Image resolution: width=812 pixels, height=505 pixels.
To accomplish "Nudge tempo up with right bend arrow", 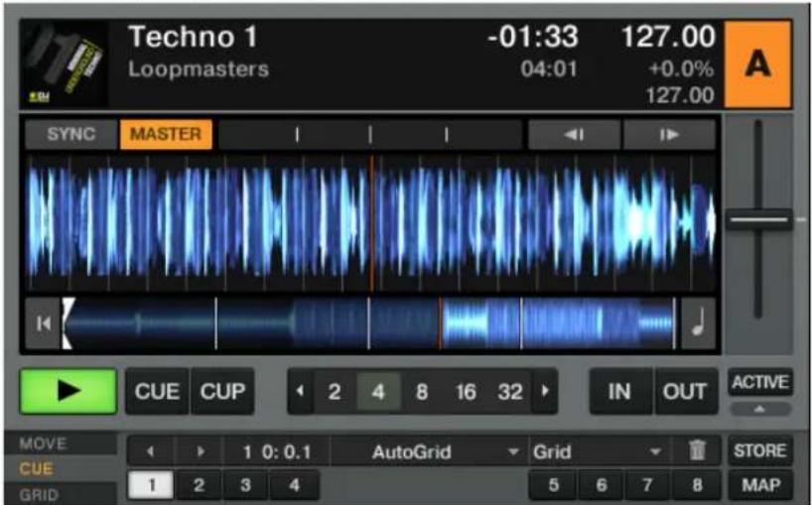I will 670,135.
